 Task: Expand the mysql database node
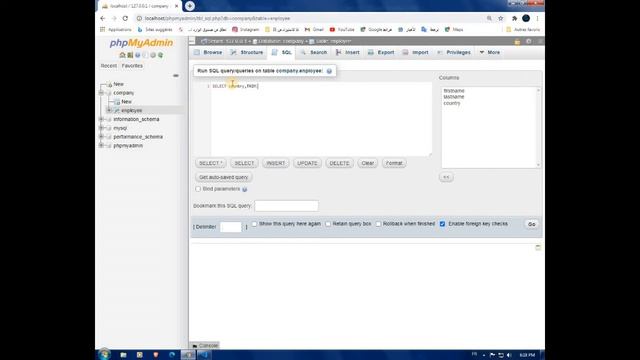point(101,128)
